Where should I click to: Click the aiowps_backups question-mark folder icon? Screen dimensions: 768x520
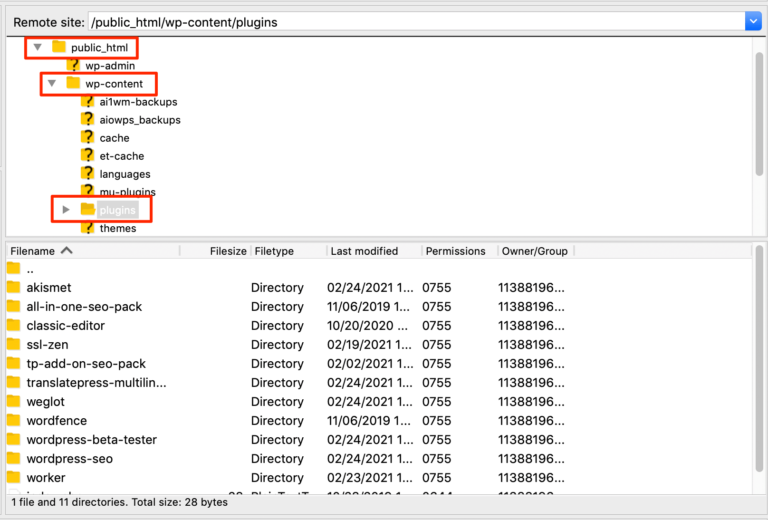pos(87,119)
